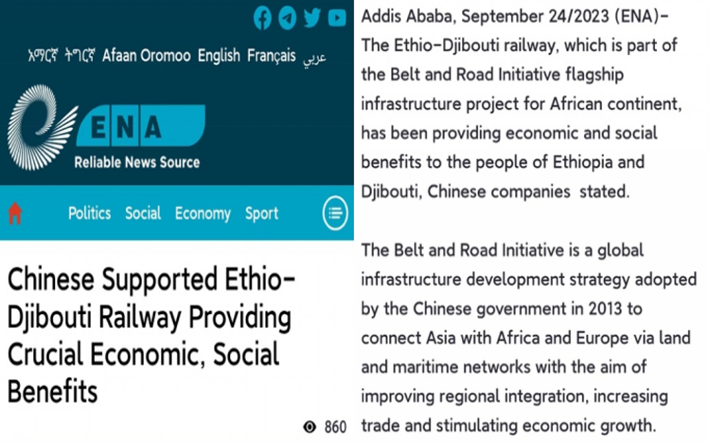709x443 pixels.
Task: Open the Sport section
Action: click(261, 213)
